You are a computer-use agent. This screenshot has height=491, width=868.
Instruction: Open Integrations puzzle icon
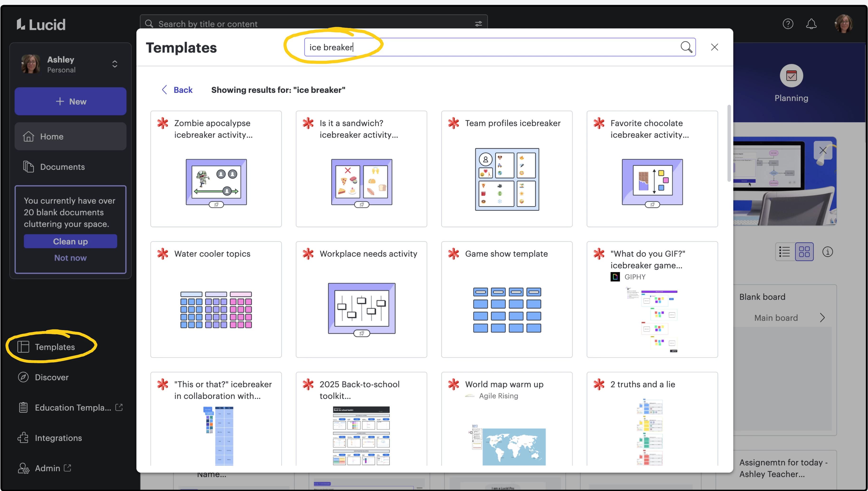tap(23, 438)
